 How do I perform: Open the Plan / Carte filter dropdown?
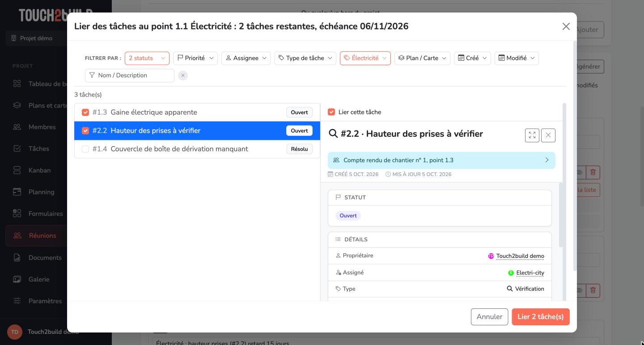click(422, 58)
